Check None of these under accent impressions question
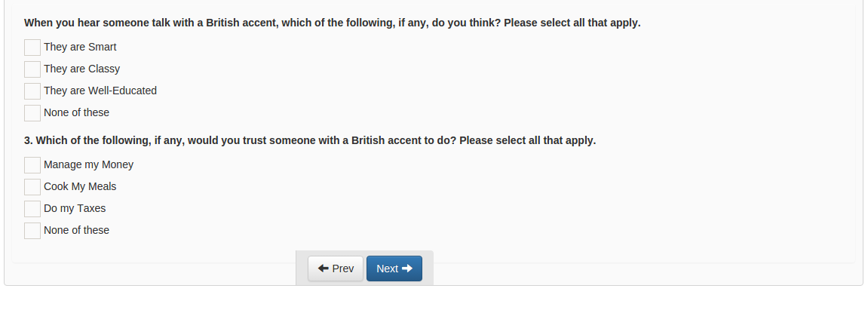The width and height of the screenshot is (868, 310). coord(32,113)
